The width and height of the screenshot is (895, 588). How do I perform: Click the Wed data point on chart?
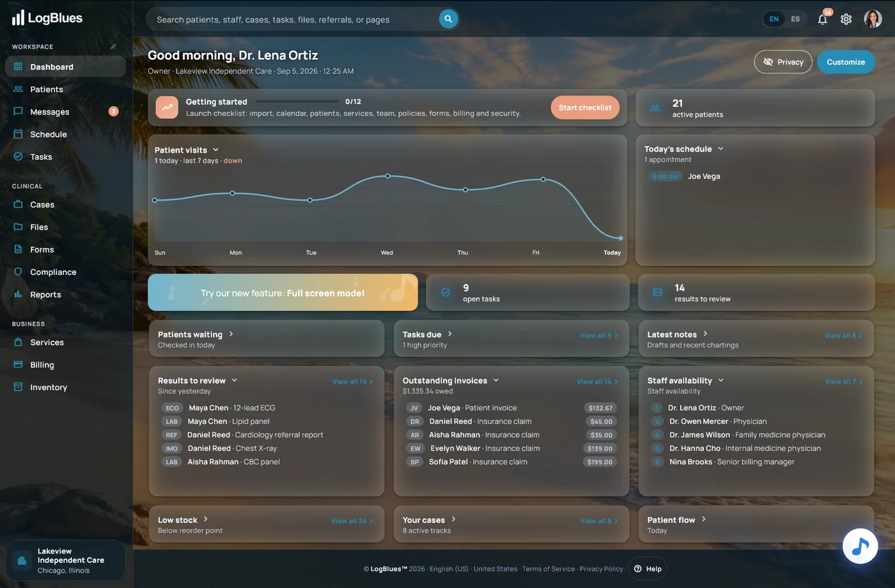tap(387, 176)
